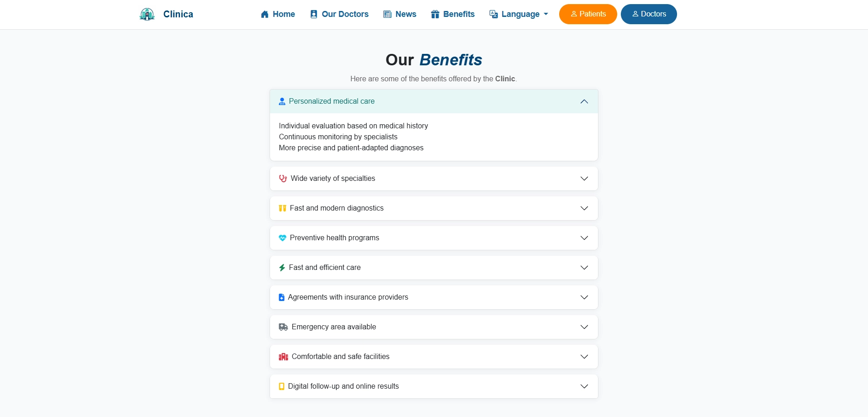Expand Emergency area available section
This screenshot has height=417, width=868.
point(584,327)
